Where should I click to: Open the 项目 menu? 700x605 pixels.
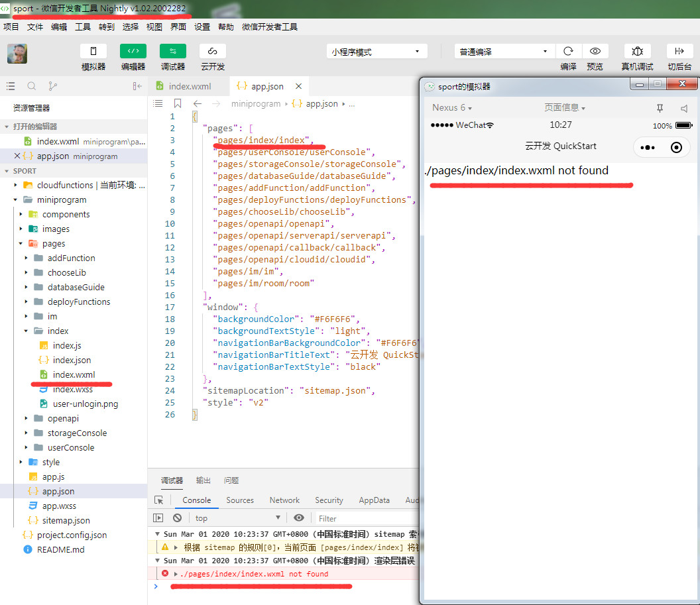point(11,27)
